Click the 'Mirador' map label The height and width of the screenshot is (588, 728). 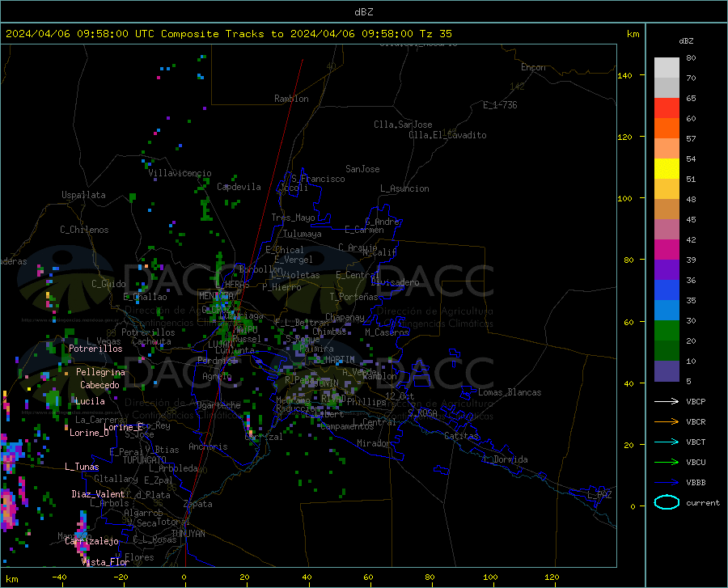tap(374, 443)
